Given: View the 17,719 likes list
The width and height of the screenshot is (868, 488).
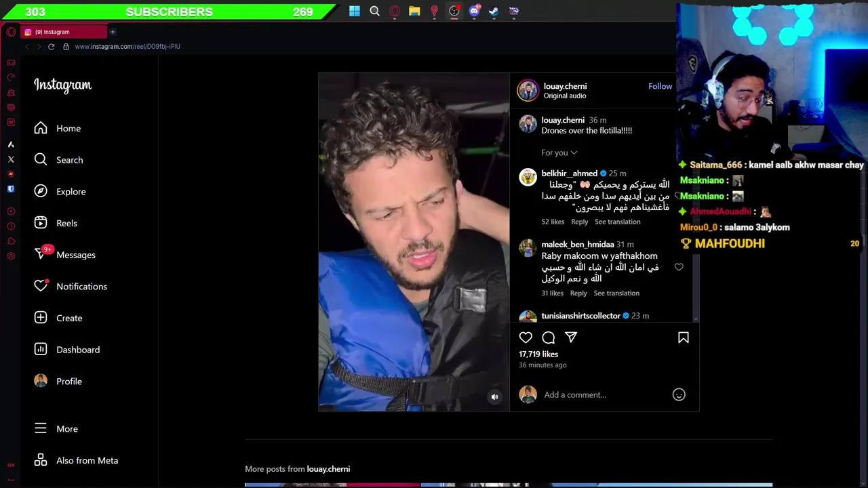Looking at the screenshot, I should pos(538,354).
